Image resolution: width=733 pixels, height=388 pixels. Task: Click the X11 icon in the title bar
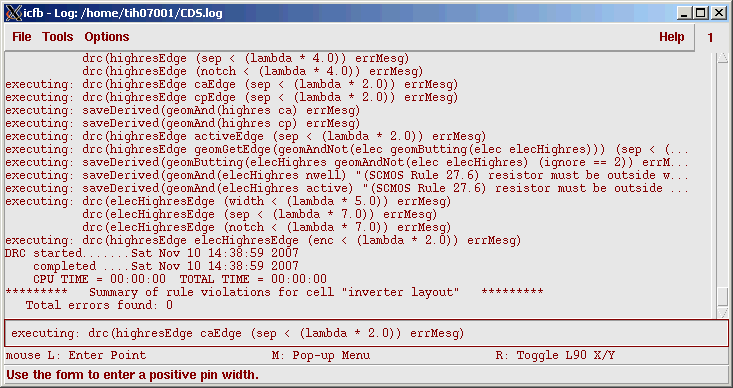14,13
